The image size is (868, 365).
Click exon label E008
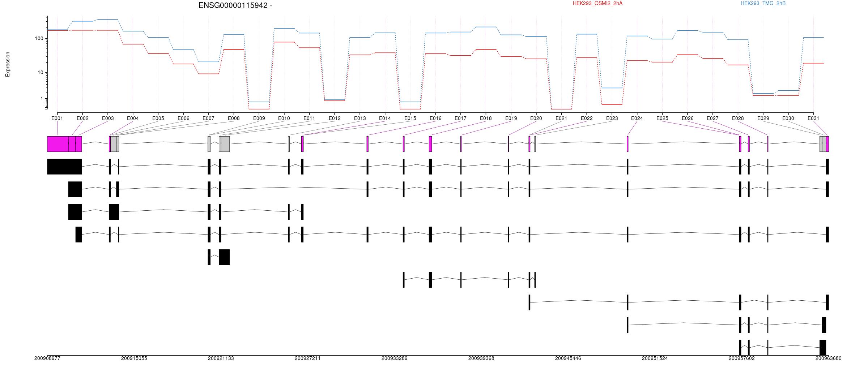coord(234,118)
